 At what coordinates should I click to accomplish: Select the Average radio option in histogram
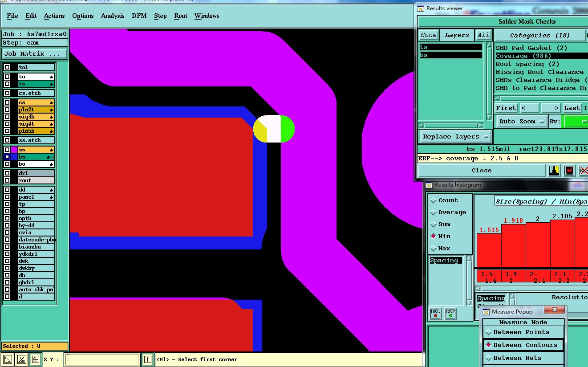pos(434,212)
